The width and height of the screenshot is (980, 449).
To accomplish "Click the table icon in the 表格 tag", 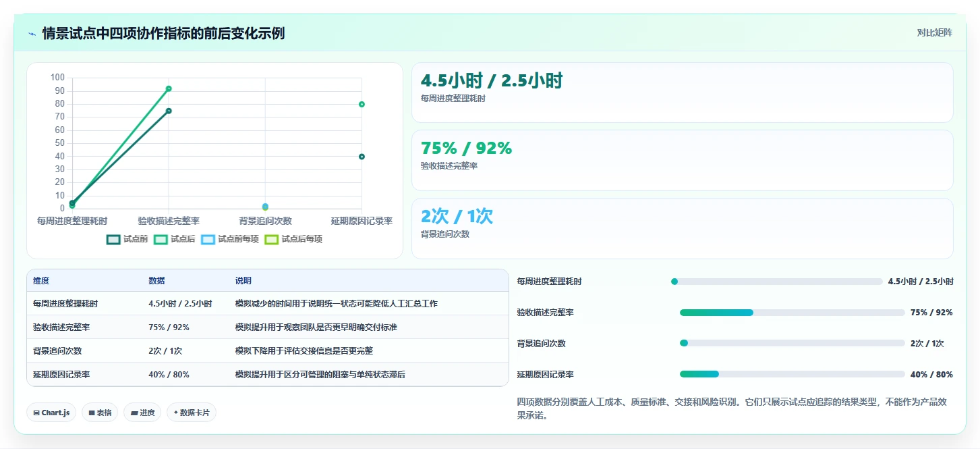I will pyautogui.click(x=91, y=413).
